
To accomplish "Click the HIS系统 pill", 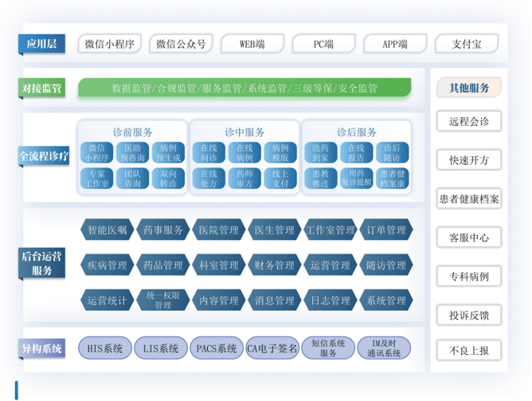I will [x=105, y=348].
